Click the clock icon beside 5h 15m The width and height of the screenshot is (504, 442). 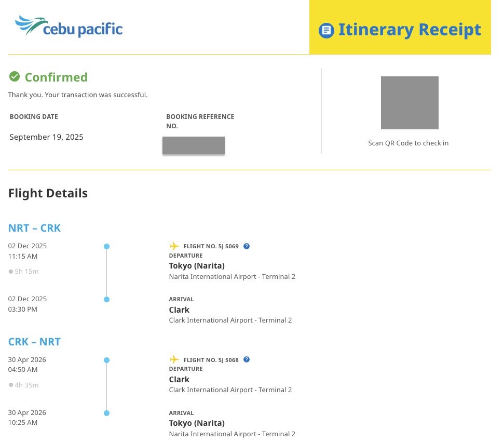11,272
